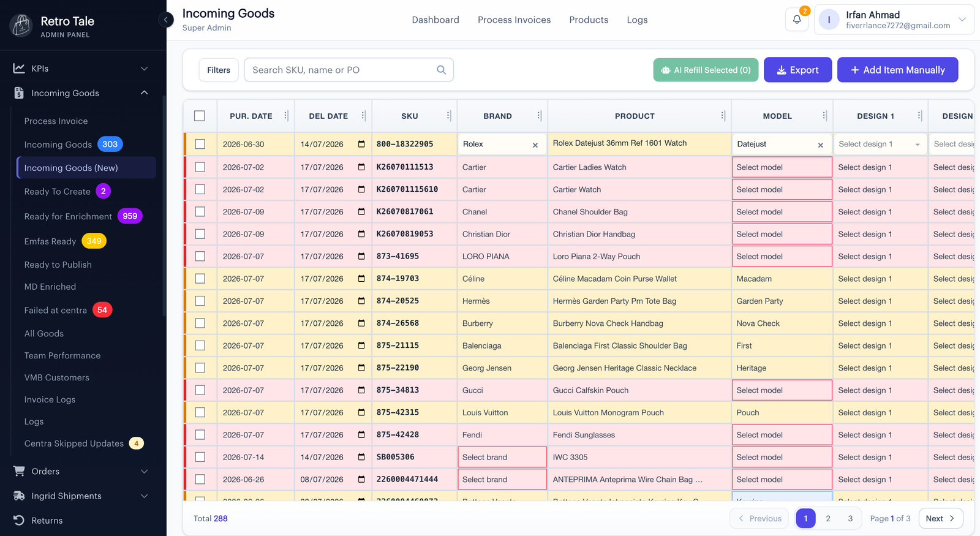
Task: Open Select brand dropdown for IWC 3305 row
Action: [502, 457]
